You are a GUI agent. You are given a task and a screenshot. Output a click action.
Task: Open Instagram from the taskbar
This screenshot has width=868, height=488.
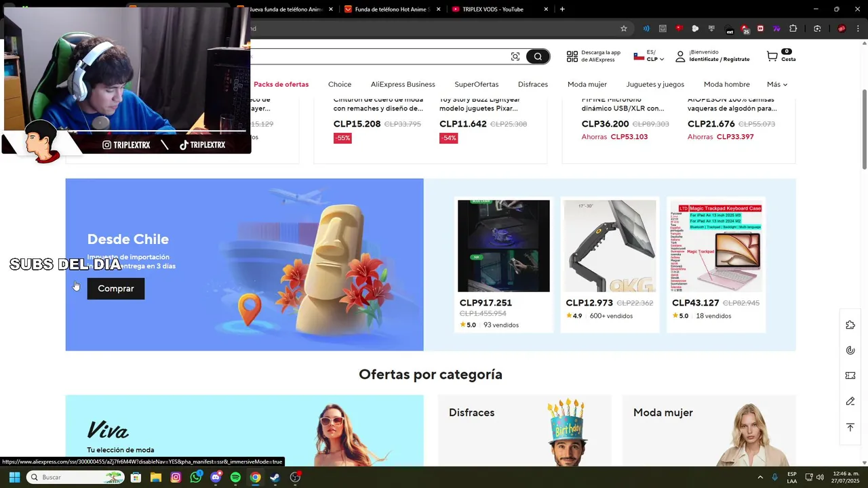pos(176,477)
